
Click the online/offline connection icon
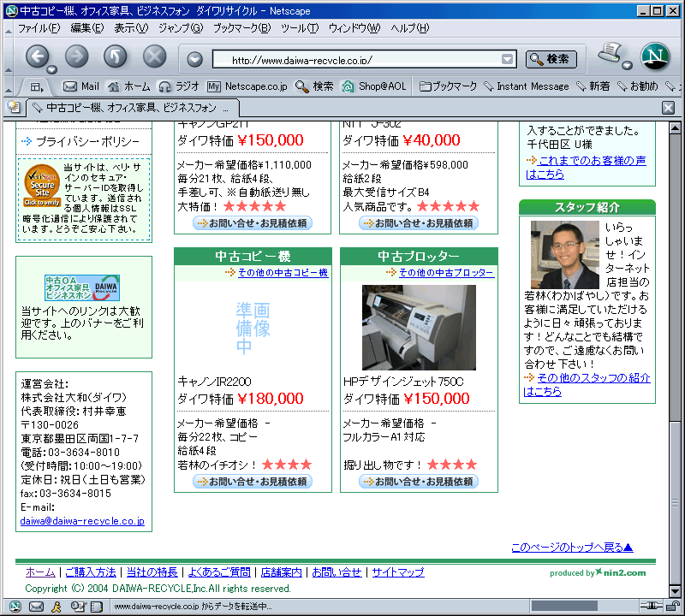point(652,606)
